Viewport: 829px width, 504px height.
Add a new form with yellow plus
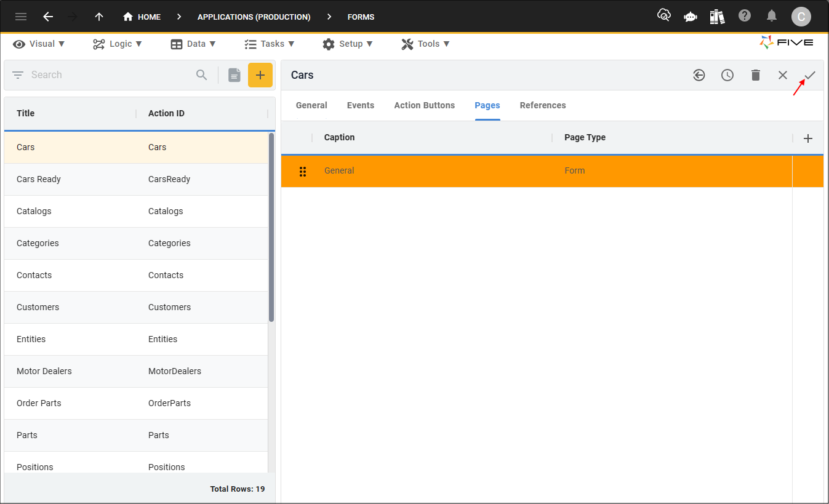point(260,75)
